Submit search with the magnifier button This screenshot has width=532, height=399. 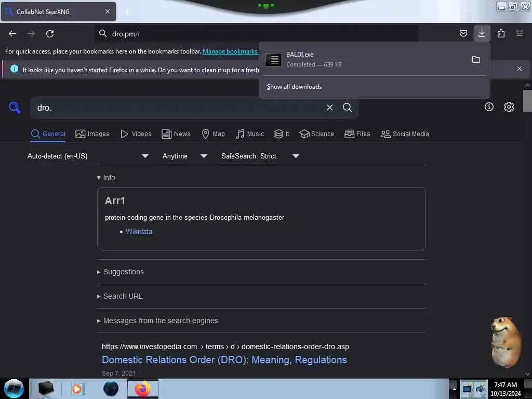(x=347, y=108)
